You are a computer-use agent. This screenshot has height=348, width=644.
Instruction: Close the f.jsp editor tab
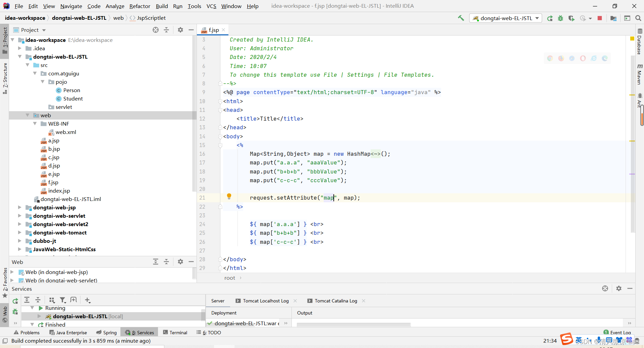click(223, 30)
